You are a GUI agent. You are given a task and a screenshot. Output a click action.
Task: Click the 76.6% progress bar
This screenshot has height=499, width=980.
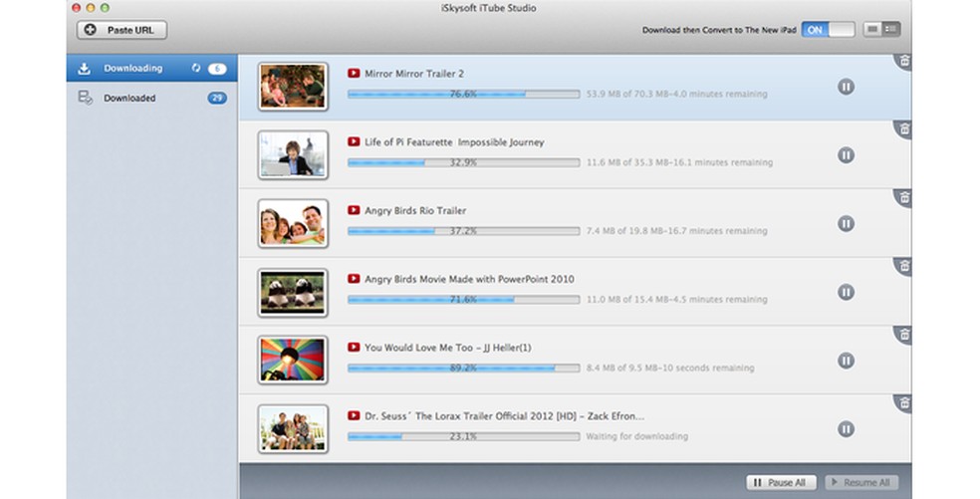coord(464,94)
